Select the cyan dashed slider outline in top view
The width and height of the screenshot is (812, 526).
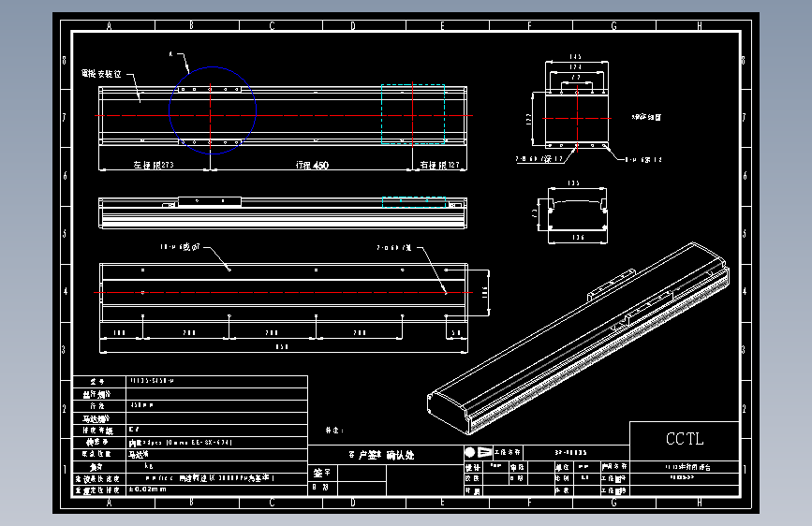(413, 114)
